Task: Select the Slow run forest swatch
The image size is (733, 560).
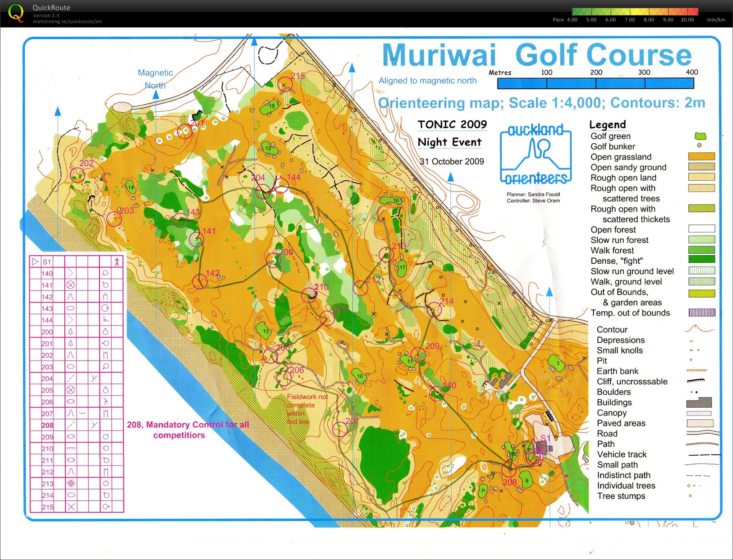Action: pyautogui.click(x=701, y=240)
